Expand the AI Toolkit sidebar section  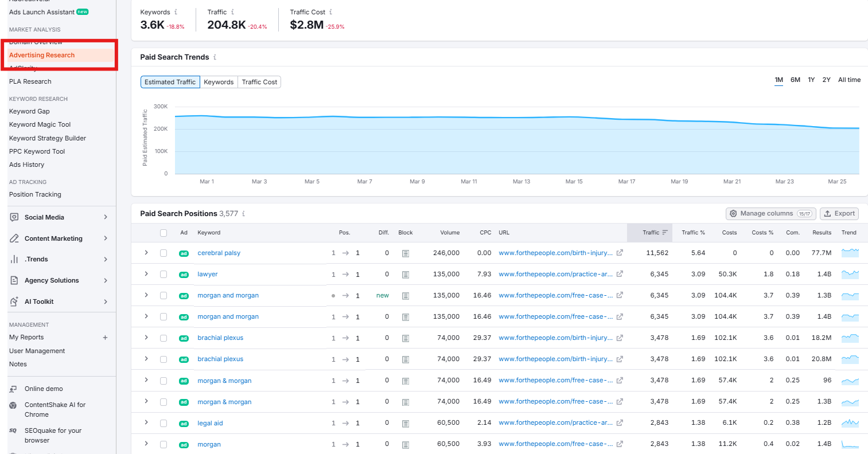pos(106,302)
